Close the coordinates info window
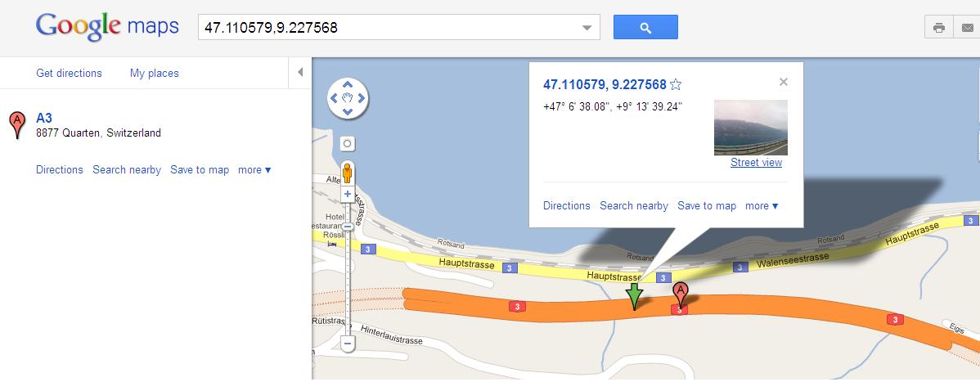This screenshot has height=382, width=980. click(x=784, y=82)
